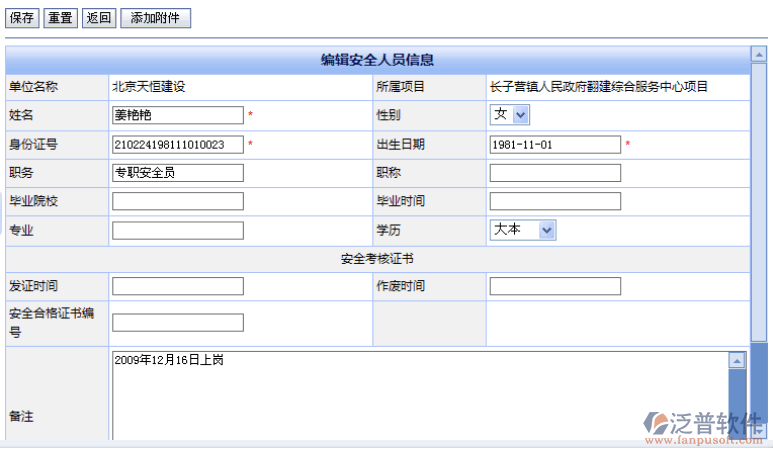
Task: Open the 性别 gender dropdown
Action: [510, 115]
